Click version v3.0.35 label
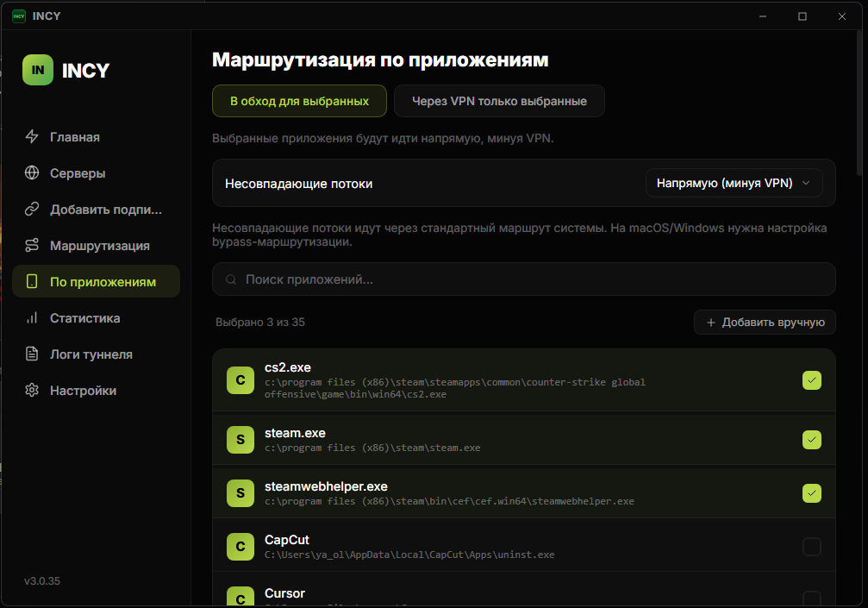 tap(42, 581)
